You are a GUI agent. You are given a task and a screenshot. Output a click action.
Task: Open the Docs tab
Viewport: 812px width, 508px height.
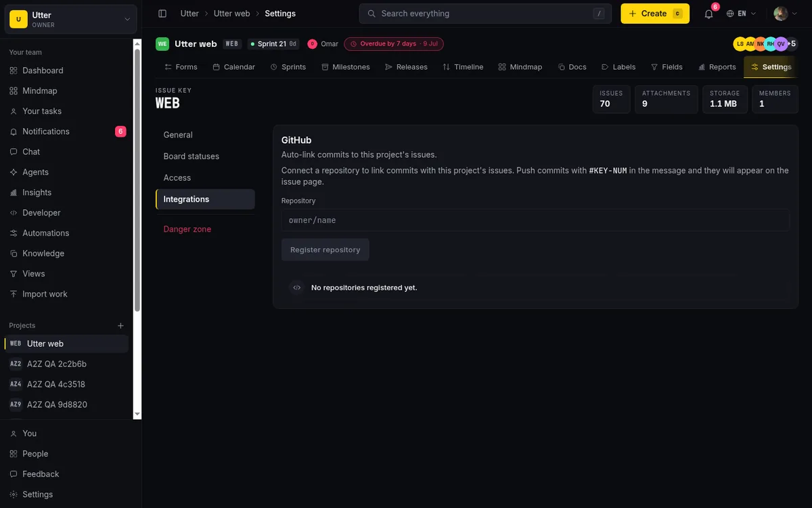coord(572,67)
